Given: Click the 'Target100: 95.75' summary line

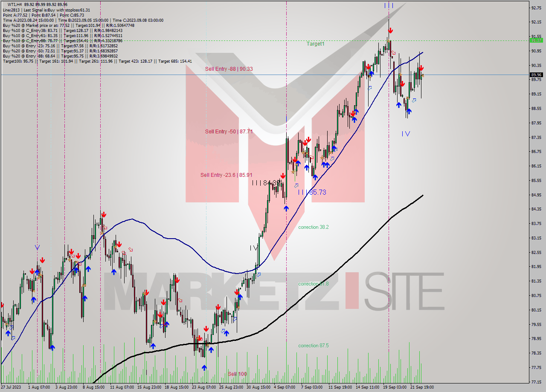Looking at the screenshot, I should [97, 61].
